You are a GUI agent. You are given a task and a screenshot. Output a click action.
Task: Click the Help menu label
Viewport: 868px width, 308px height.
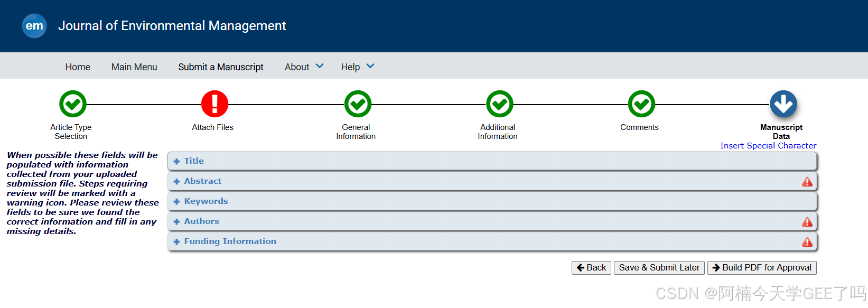tap(350, 67)
